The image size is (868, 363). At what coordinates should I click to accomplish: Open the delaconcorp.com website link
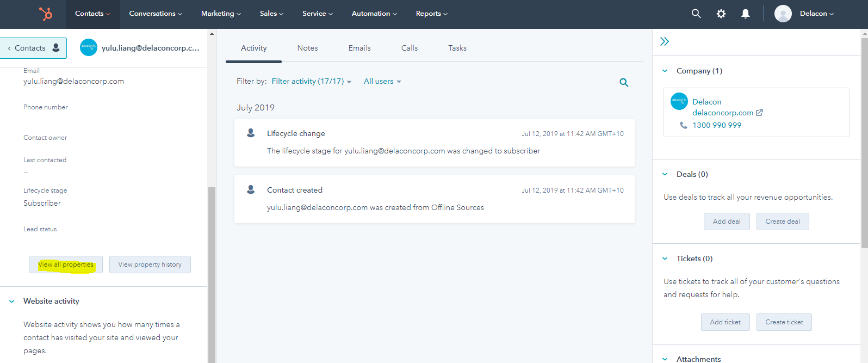pyautogui.click(x=723, y=113)
